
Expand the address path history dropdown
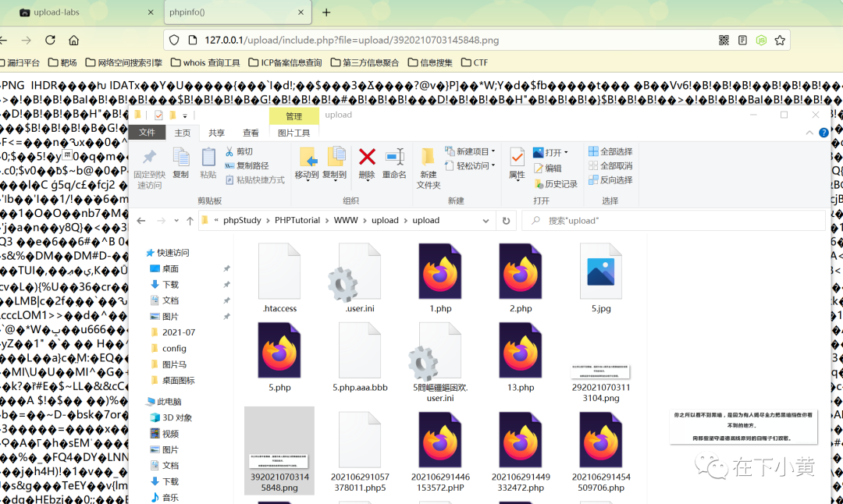486,221
